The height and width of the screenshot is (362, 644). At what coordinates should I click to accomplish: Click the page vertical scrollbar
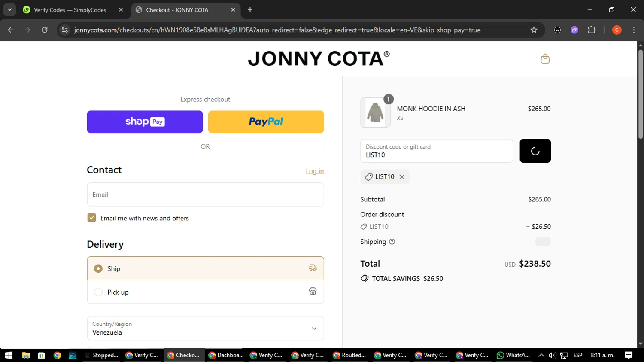click(x=641, y=94)
